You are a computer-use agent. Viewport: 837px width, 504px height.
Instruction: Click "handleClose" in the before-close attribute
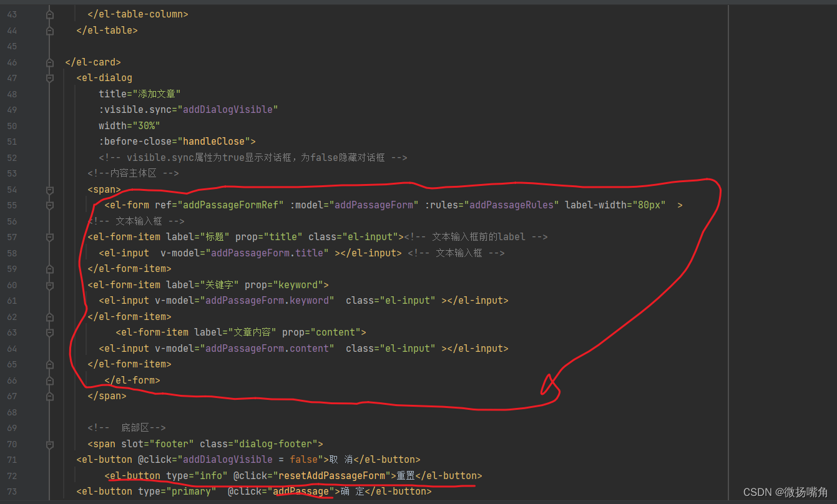coord(213,142)
